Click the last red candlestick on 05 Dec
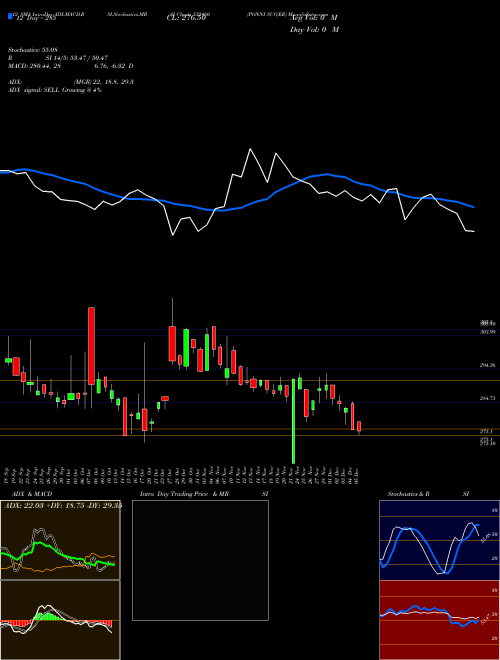This screenshot has width=500, height=660. (x=359, y=427)
